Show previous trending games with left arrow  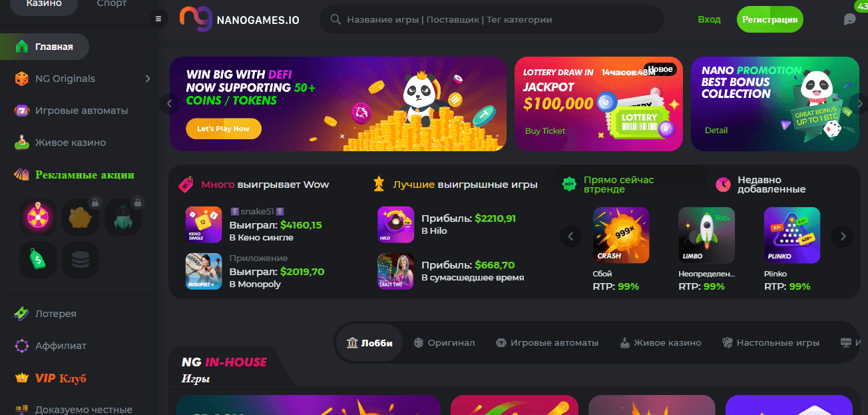coord(570,236)
